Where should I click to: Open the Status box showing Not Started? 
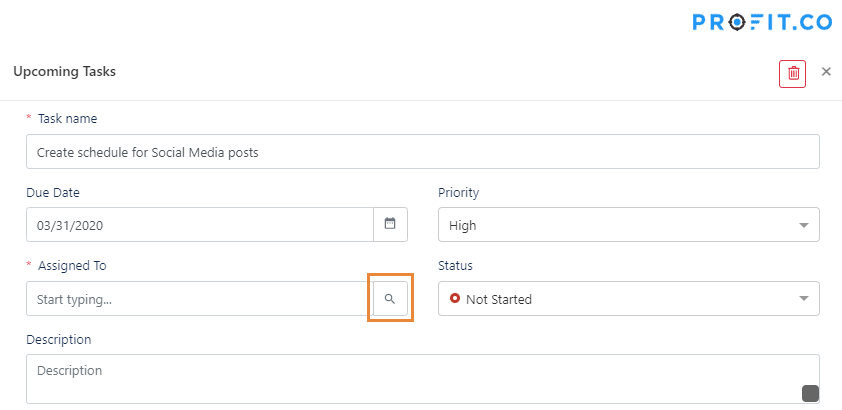[x=629, y=298]
